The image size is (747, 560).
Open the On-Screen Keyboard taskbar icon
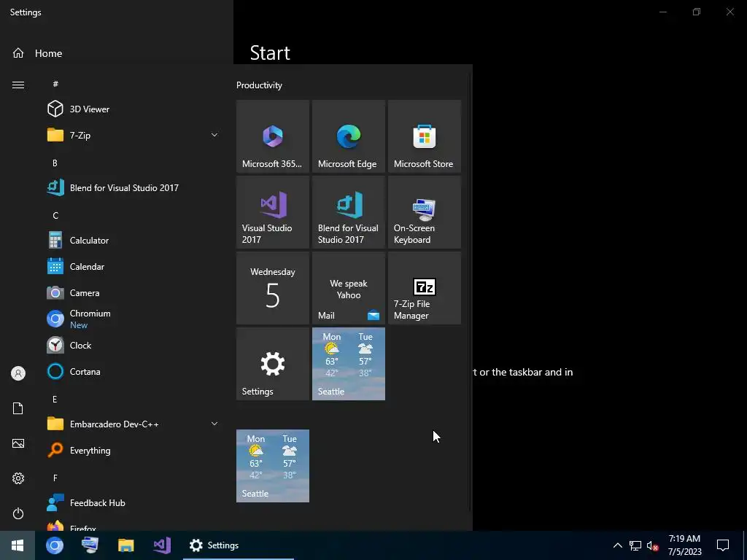coord(90,545)
